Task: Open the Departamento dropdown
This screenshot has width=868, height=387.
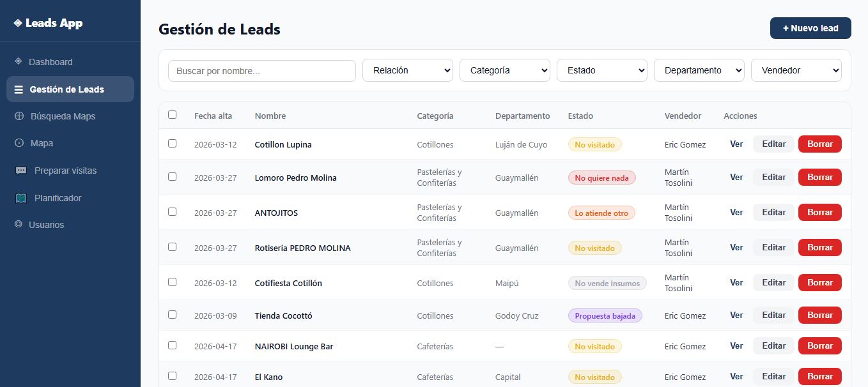Action: tap(699, 70)
